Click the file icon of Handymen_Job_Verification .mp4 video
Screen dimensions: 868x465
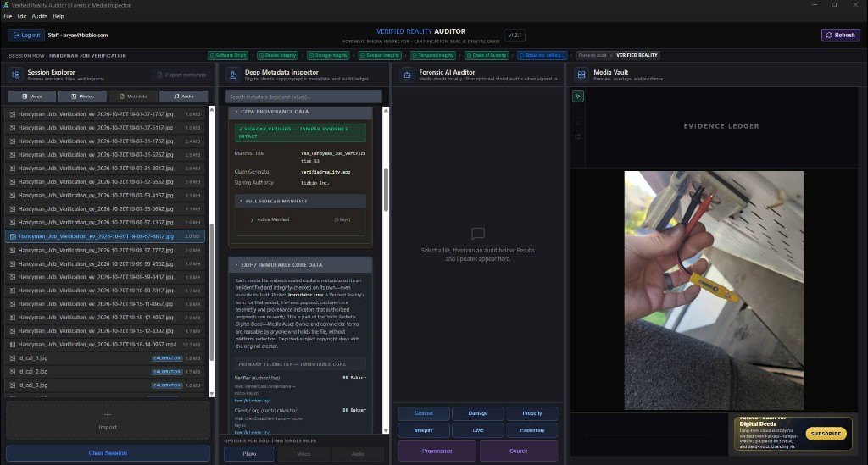(13, 345)
